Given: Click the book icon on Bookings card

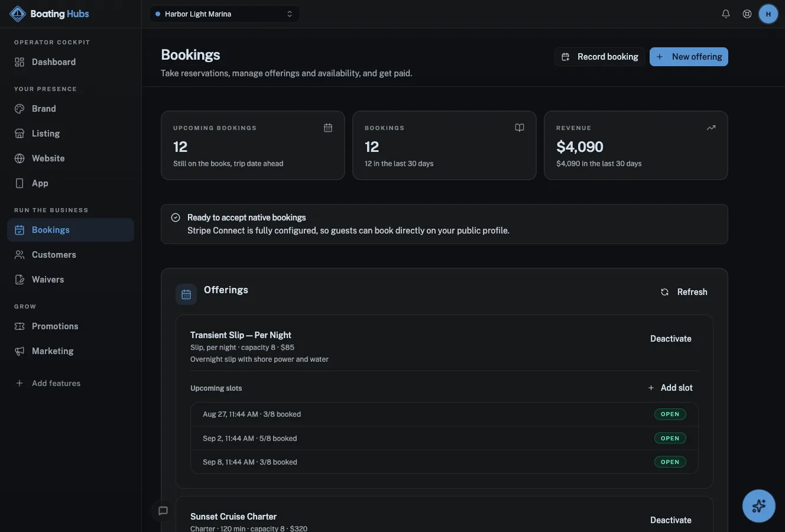Looking at the screenshot, I should (520, 128).
